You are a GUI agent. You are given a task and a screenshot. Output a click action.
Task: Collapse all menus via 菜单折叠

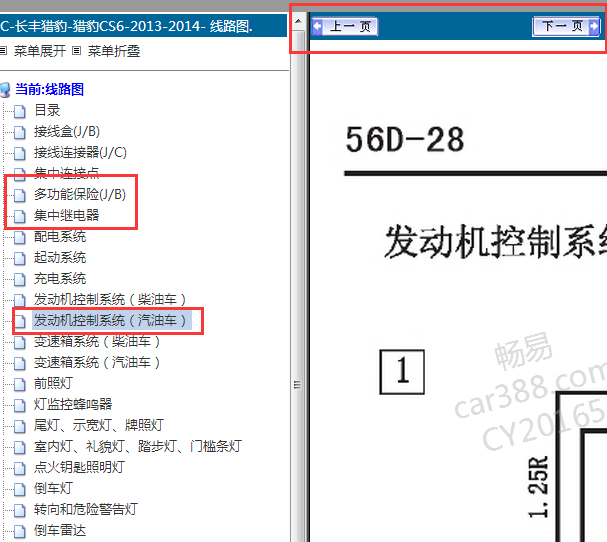pyautogui.click(x=114, y=51)
